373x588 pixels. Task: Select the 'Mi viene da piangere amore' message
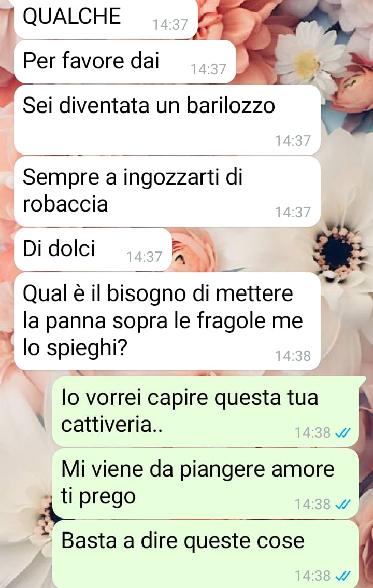(x=205, y=483)
